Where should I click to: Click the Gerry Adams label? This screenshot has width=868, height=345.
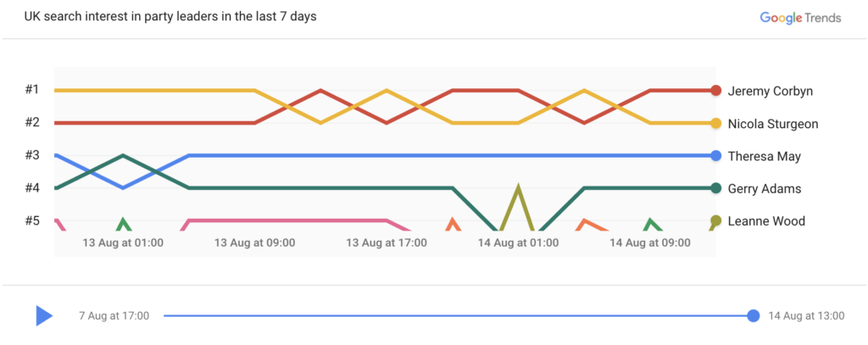765,189
